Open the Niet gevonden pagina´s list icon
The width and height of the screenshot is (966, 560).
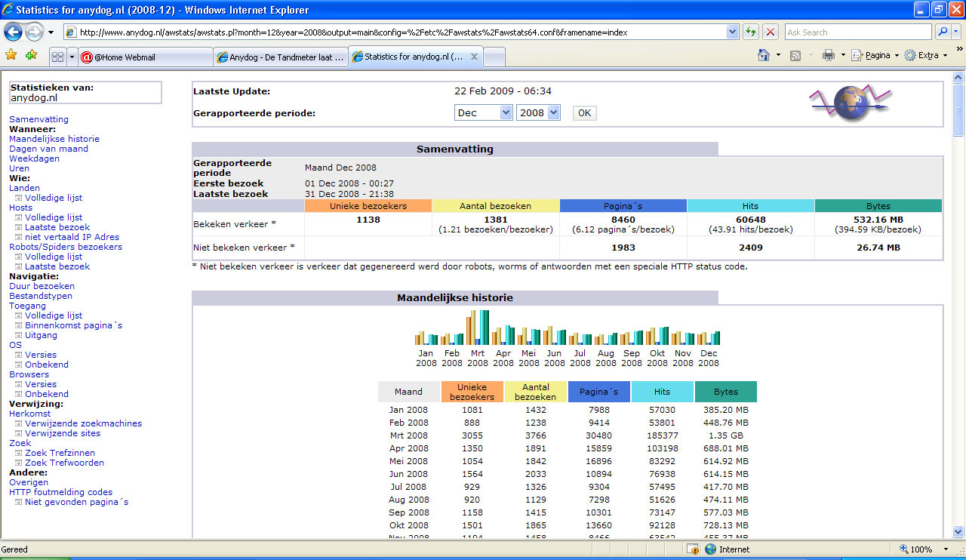click(x=19, y=502)
